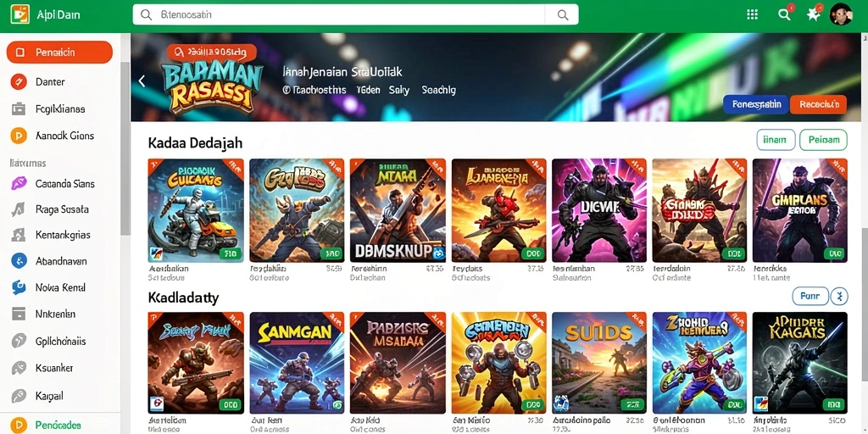Click the Noka Kental sidebar icon
868x434 pixels.
coord(19,287)
